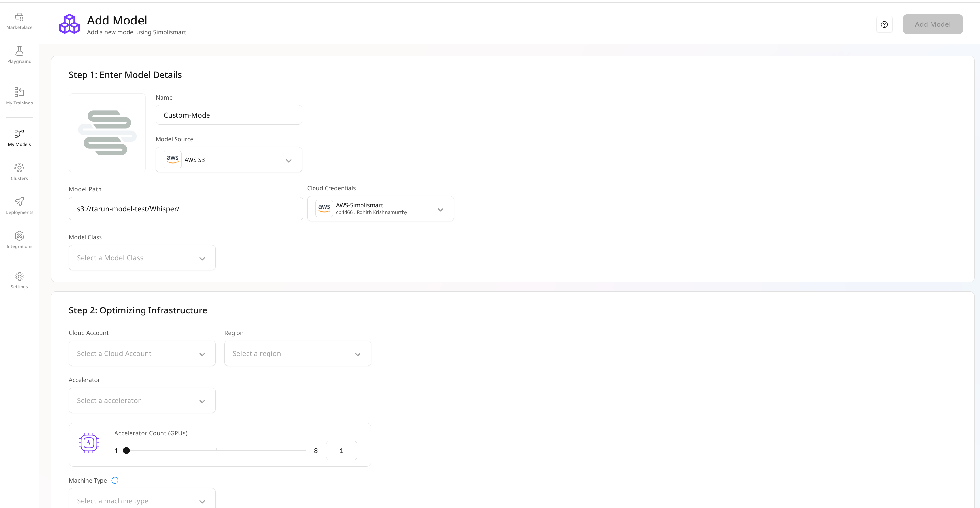Expand Select a accelerator dropdown
This screenshot has height=508, width=980.
click(142, 400)
